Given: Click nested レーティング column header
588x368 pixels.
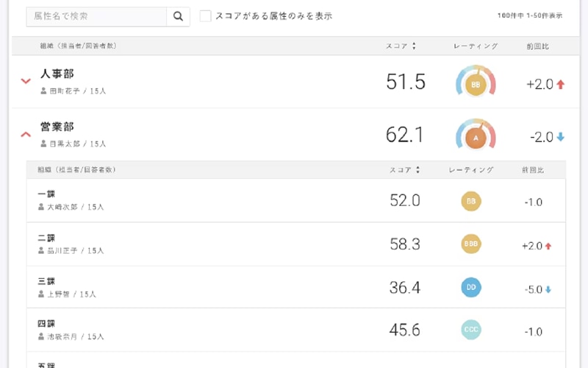Looking at the screenshot, I should coord(471,170).
